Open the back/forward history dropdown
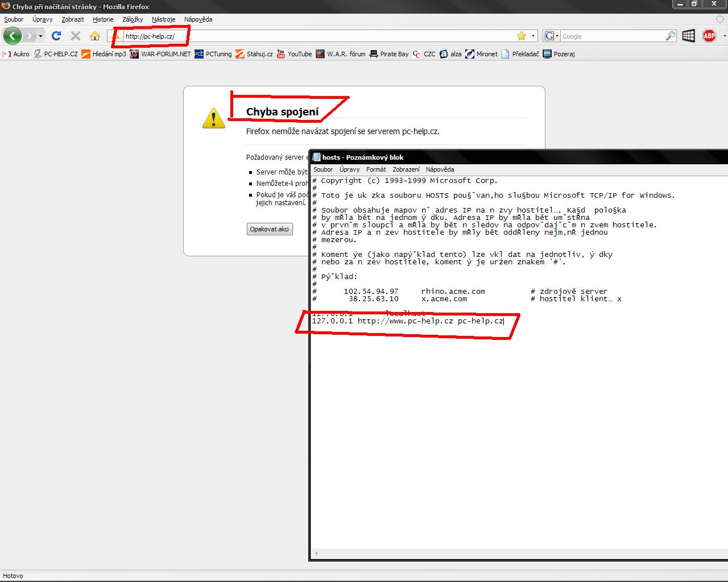This screenshot has height=582, width=728. (40, 36)
